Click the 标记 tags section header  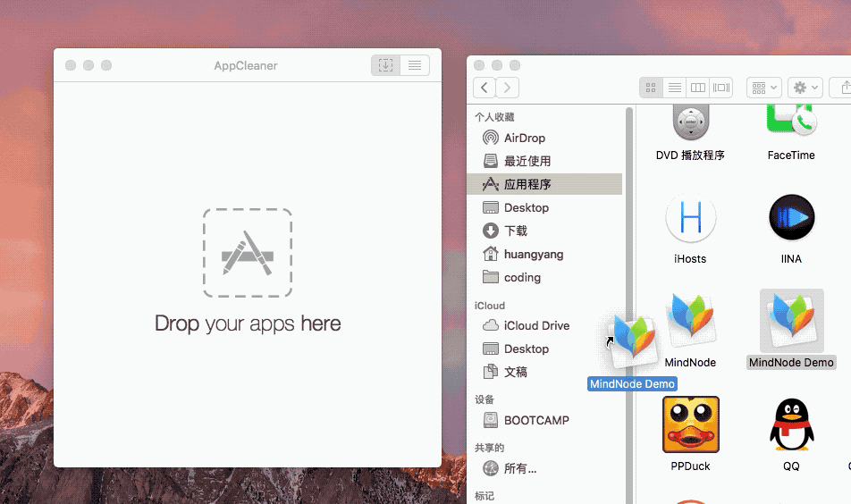coord(484,496)
